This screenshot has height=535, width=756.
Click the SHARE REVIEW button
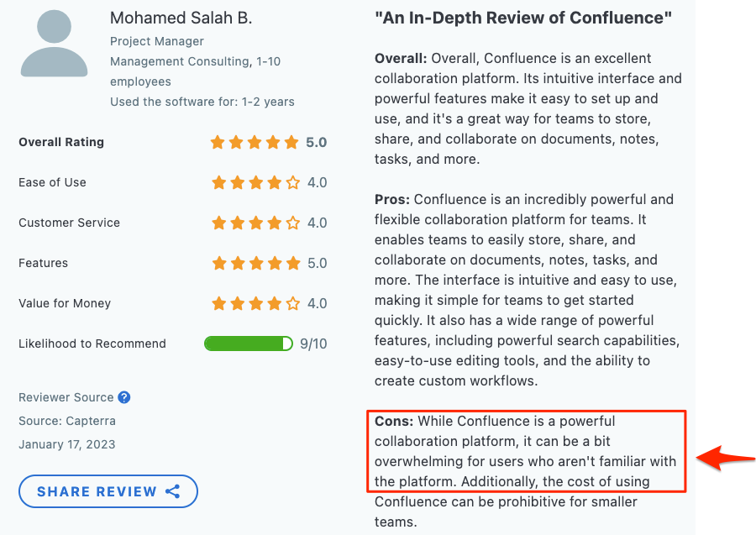click(108, 491)
